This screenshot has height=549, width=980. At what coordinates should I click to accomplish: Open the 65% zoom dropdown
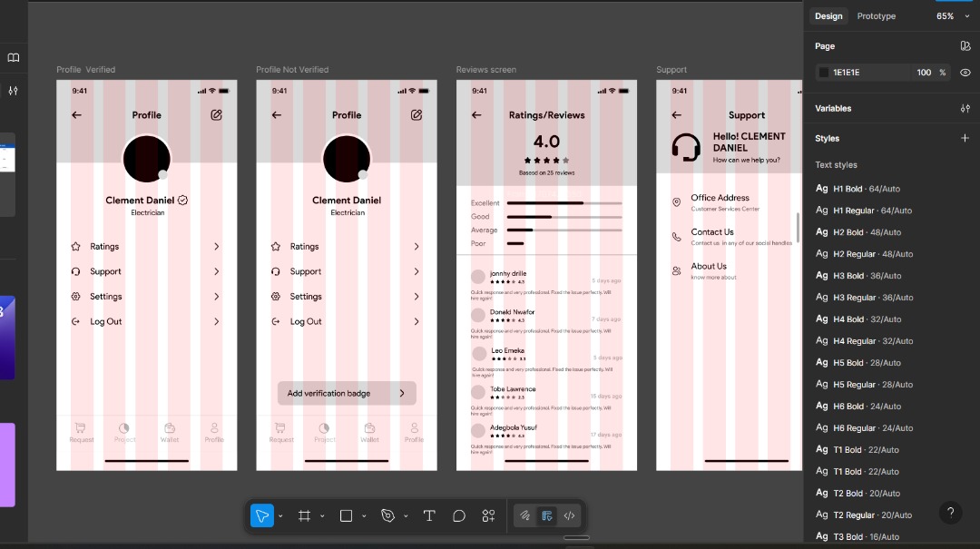click(x=953, y=16)
